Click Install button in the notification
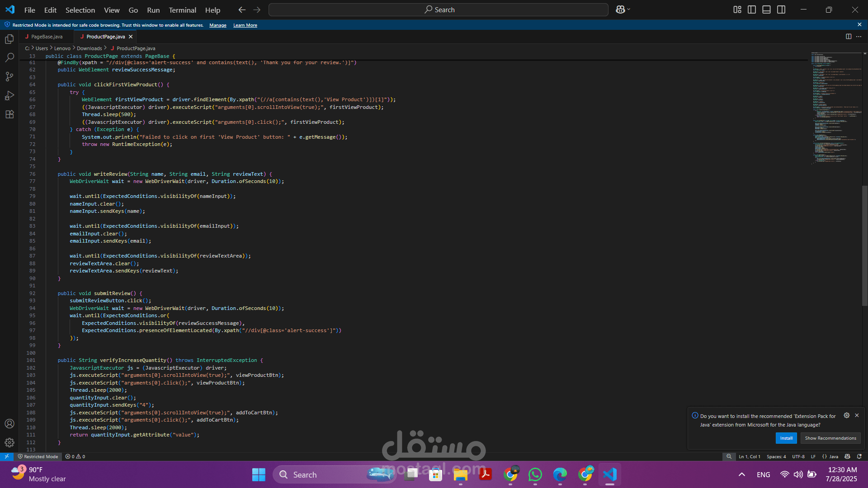The height and width of the screenshot is (488, 868). 786,438
